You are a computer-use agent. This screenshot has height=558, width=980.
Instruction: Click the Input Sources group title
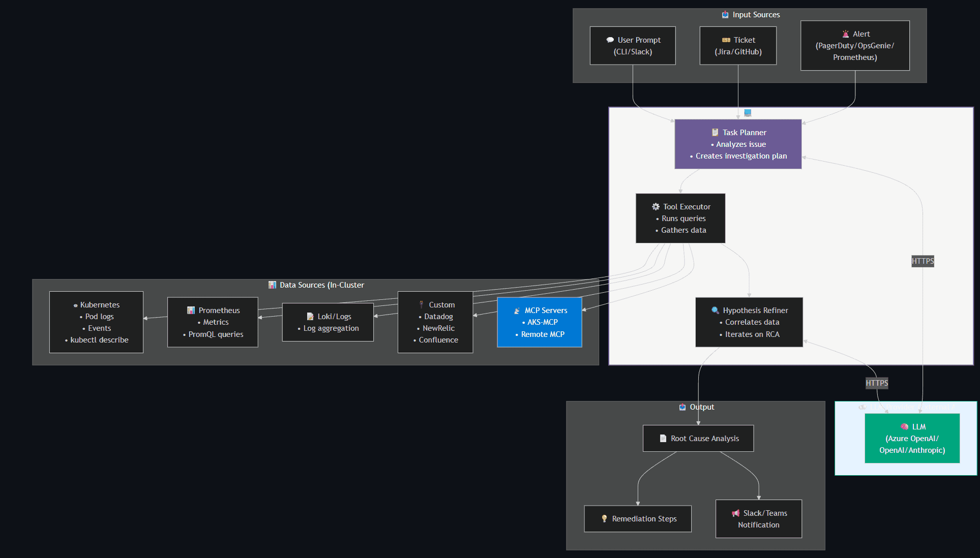[x=756, y=15]
